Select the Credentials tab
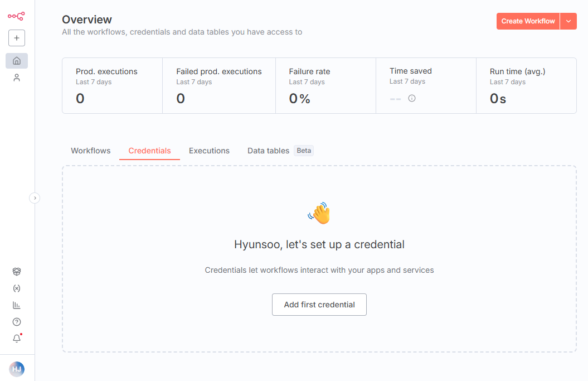This screenshot has height=381, width=588. 149,151
